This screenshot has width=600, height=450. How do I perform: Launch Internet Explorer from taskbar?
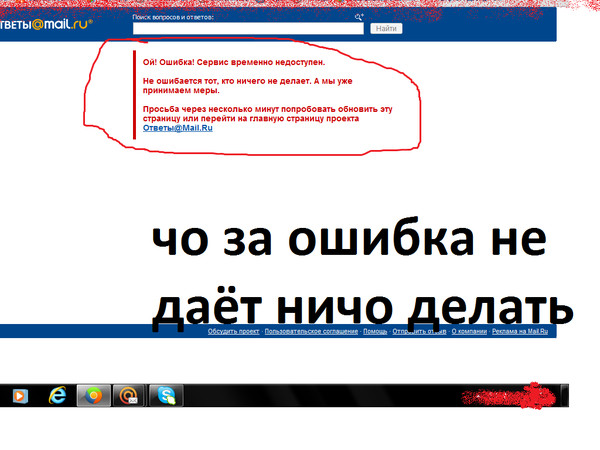pos(58,395)
